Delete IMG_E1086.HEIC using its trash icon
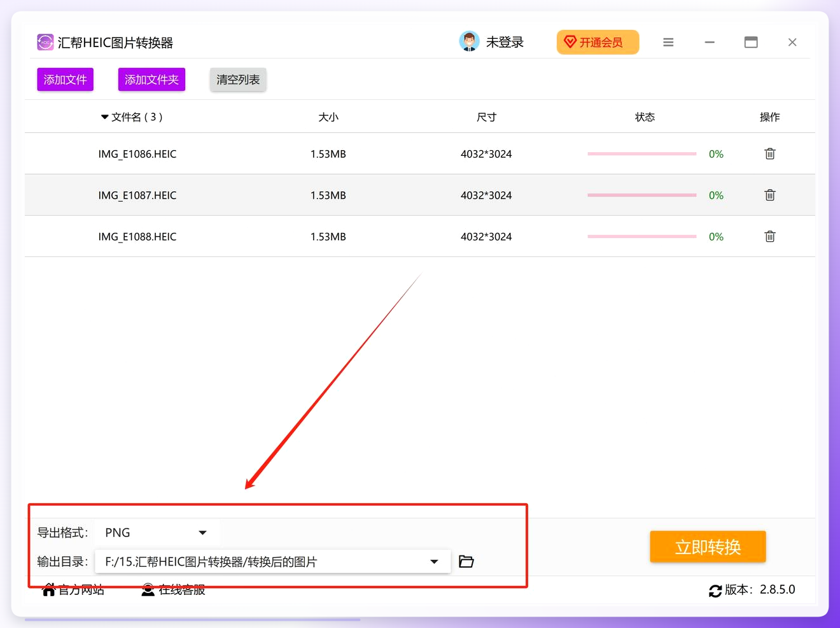The height and width of the screenshot is (628, 840). pos(769,154)
